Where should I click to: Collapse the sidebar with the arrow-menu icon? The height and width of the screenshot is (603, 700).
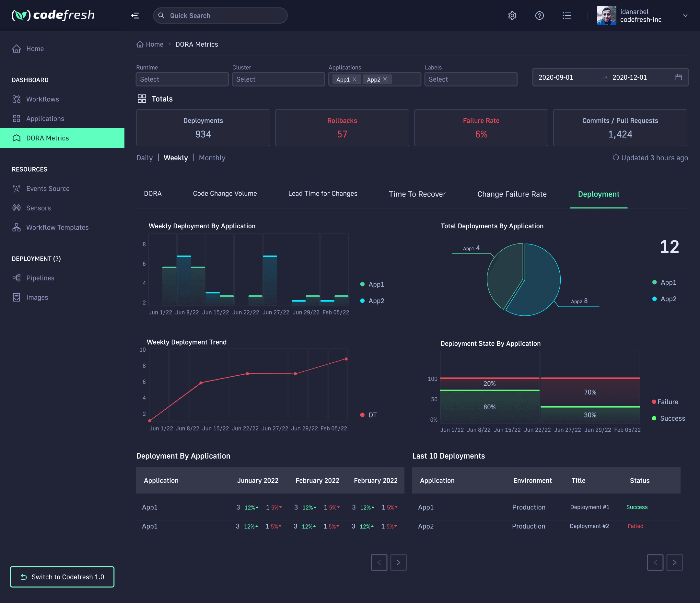(135, 16)
